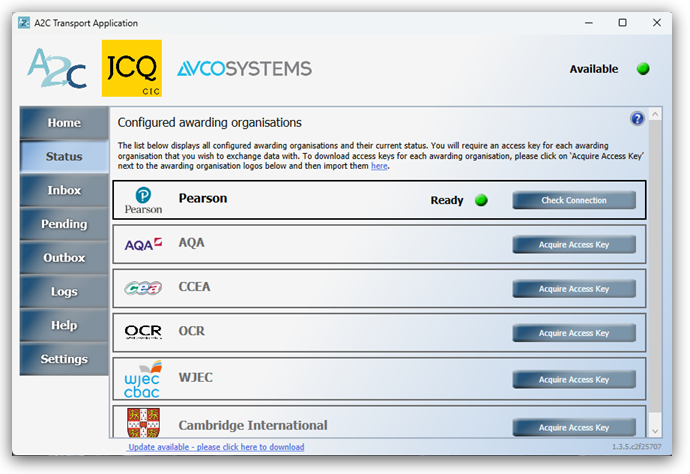This screenshot has width=690, height=474.
Task: Open the Logs tab
Action: tap(64, 292)
